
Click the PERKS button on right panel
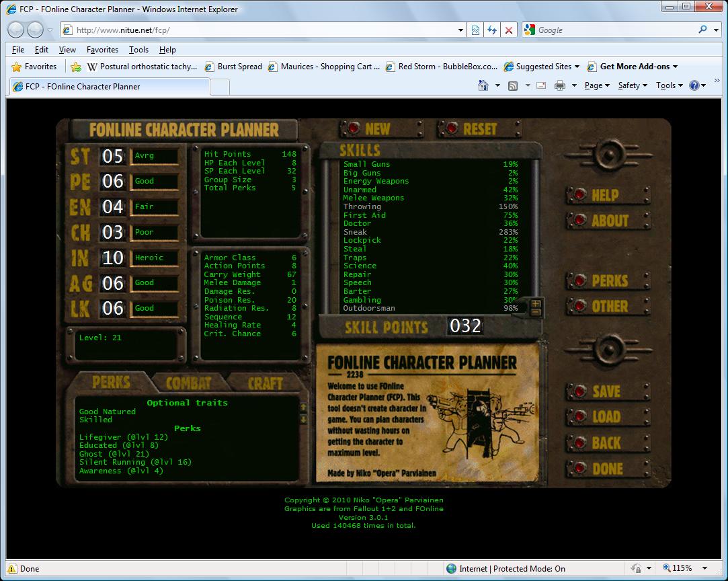(x=608, y=280)
